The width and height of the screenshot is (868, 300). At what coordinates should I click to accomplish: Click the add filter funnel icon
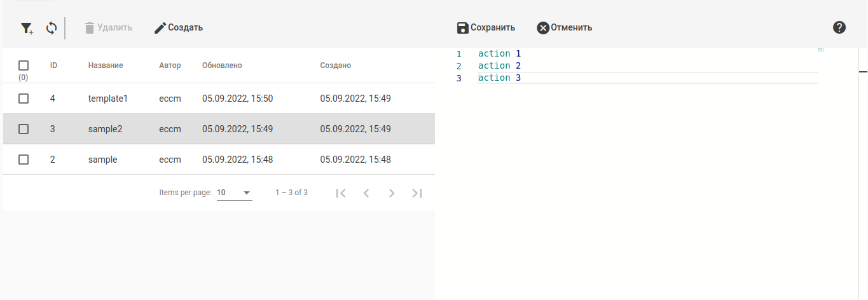click(26, 28)
